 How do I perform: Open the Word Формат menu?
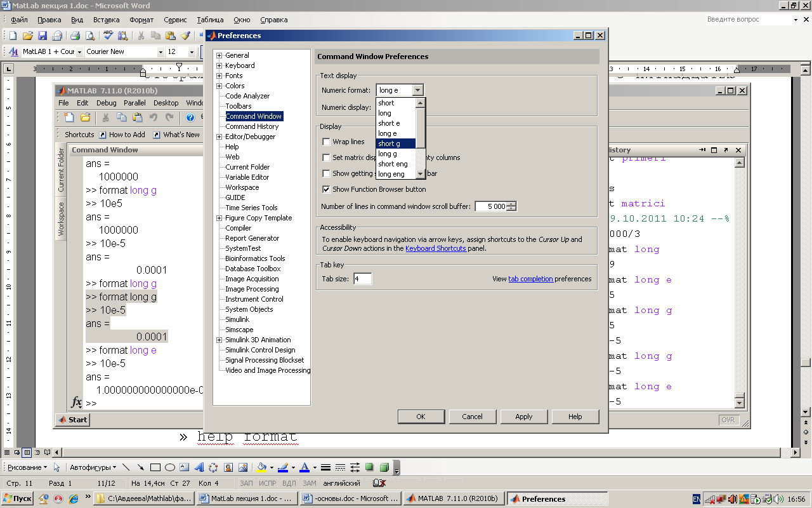(141, 20)
